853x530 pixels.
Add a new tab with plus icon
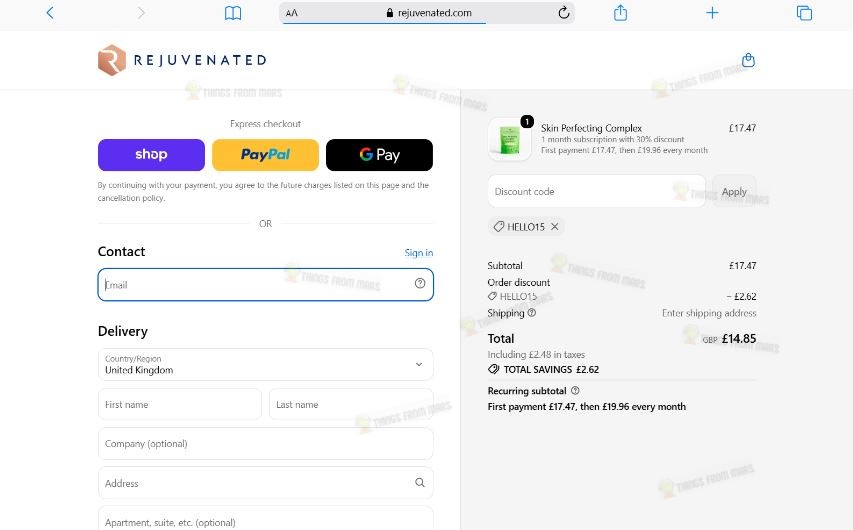click(712, 13)
